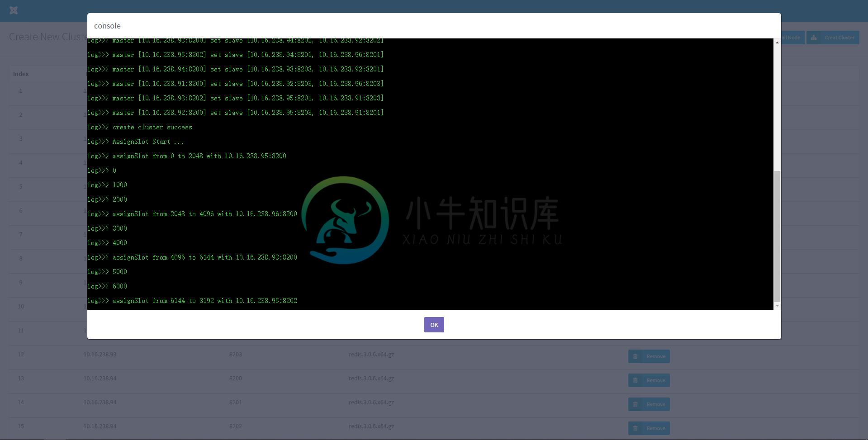Image resolution: width=868 pixels, height=440 pixels.
Task: Click console scrollbar up arrow
Action: tap(777, 43)
